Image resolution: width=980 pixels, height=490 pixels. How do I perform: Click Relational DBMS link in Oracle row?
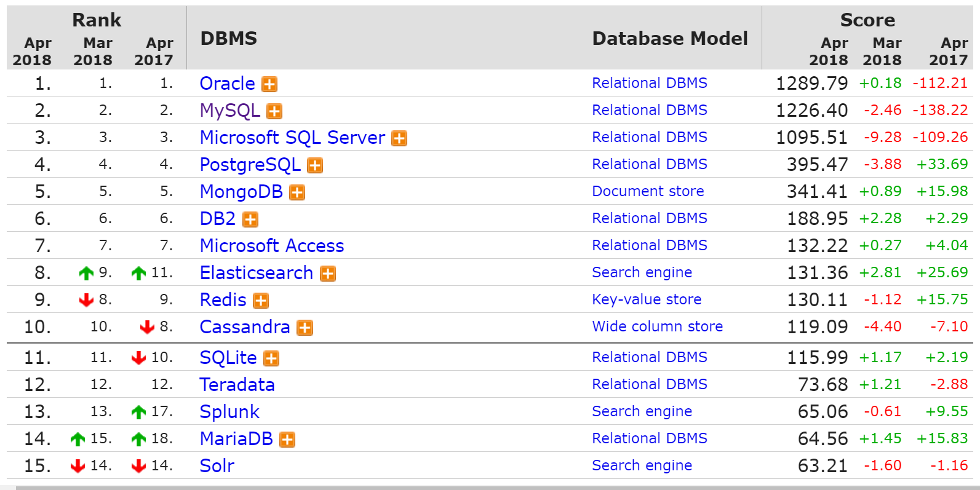[x=650, y=83]
